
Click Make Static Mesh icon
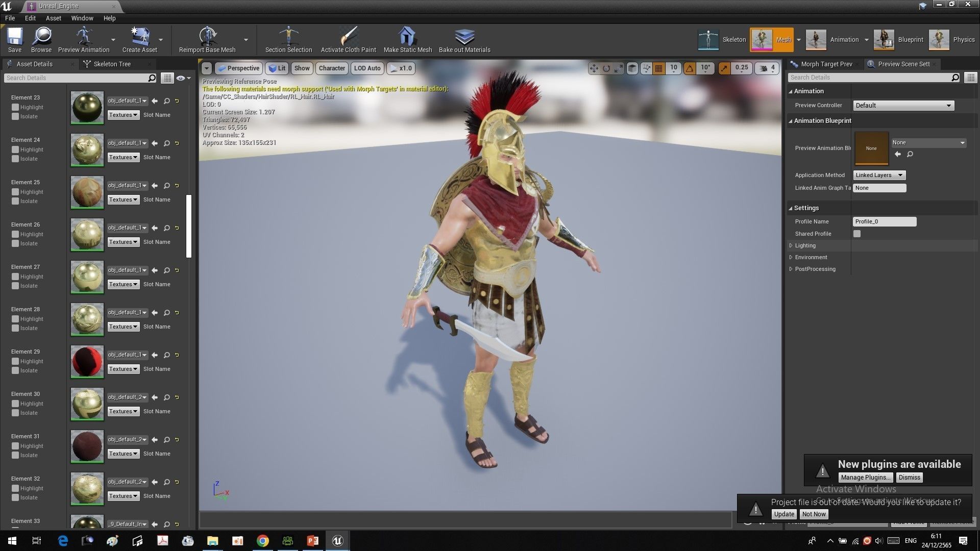pos(407,39)
